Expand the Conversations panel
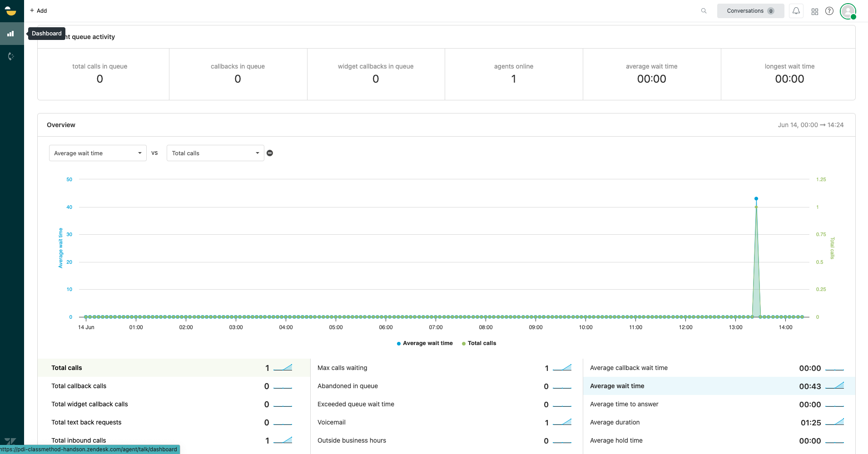The width and height of the screenshot is (868, 454). tap(749, 10)
